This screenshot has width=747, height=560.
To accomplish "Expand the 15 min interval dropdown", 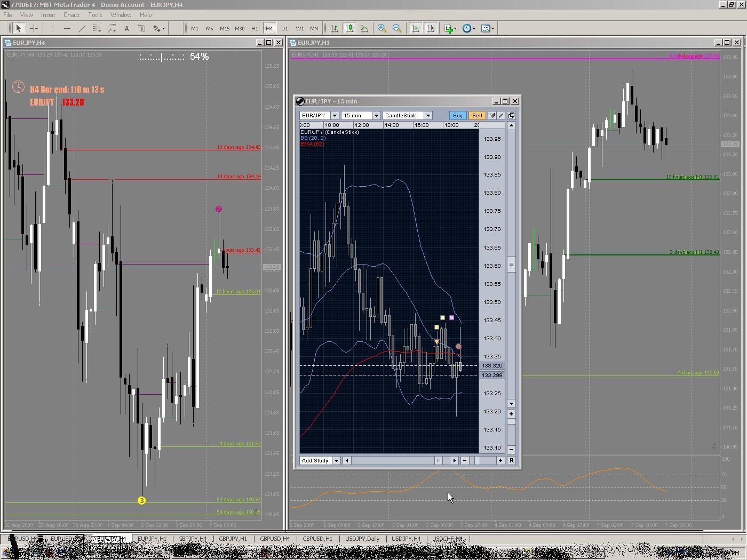I will (x=376, y=115).
